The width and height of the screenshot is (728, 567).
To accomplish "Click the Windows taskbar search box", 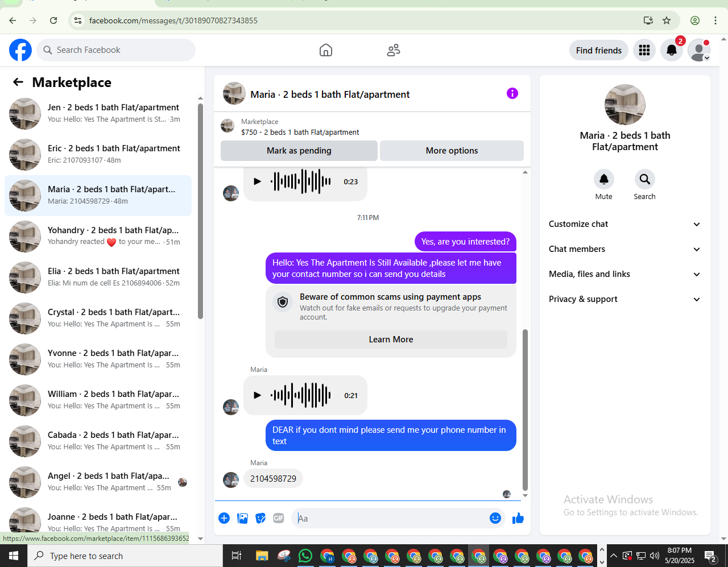I will point(125,556).
